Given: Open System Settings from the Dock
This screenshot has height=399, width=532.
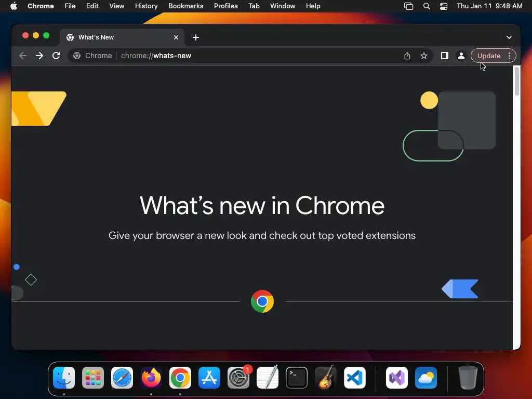Looking at the screenshot, I should click(x=238, y=378).
